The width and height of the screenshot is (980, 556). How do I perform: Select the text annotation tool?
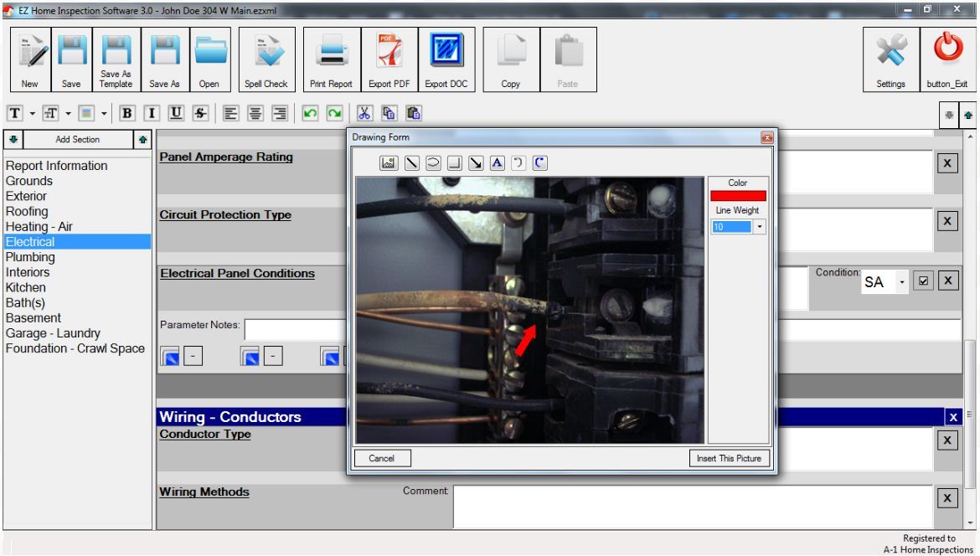pos(496,162)
